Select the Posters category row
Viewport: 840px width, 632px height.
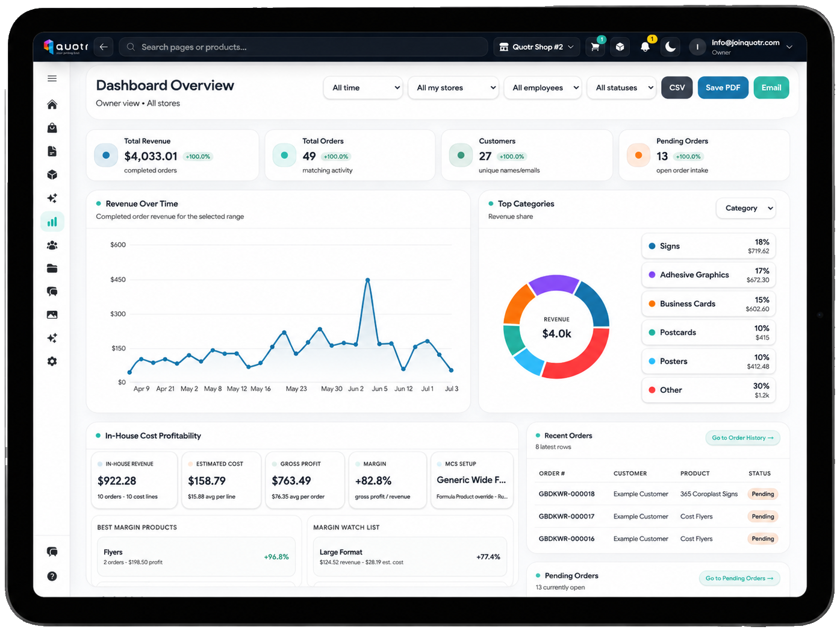click(709, 361)
